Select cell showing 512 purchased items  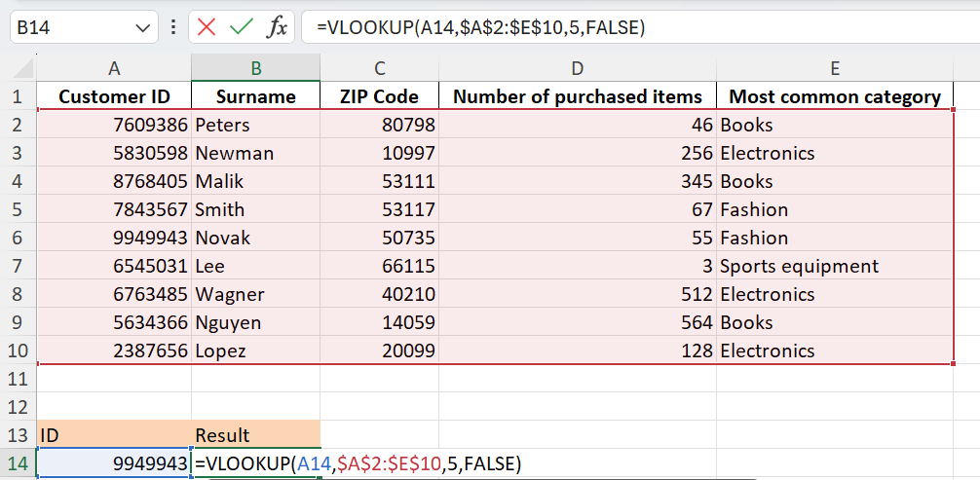pos(578,294)
